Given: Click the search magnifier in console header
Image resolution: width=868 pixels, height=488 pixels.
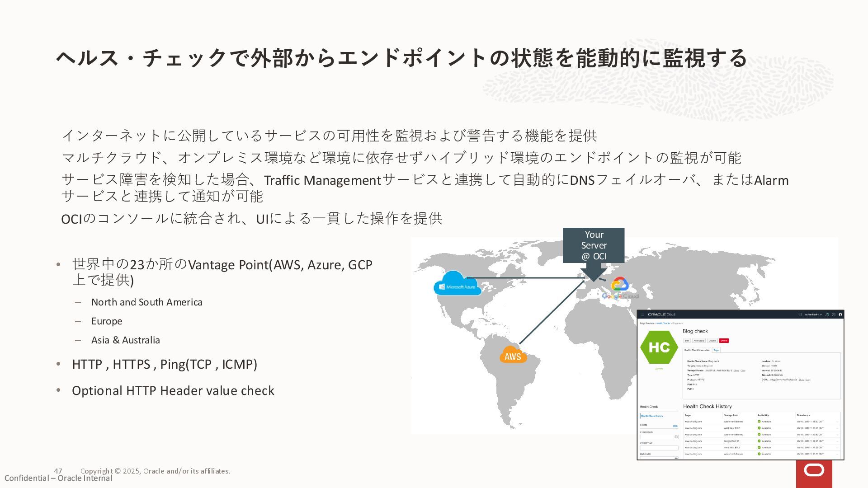Looking at the screenshot, I should (x=800, y=314).
